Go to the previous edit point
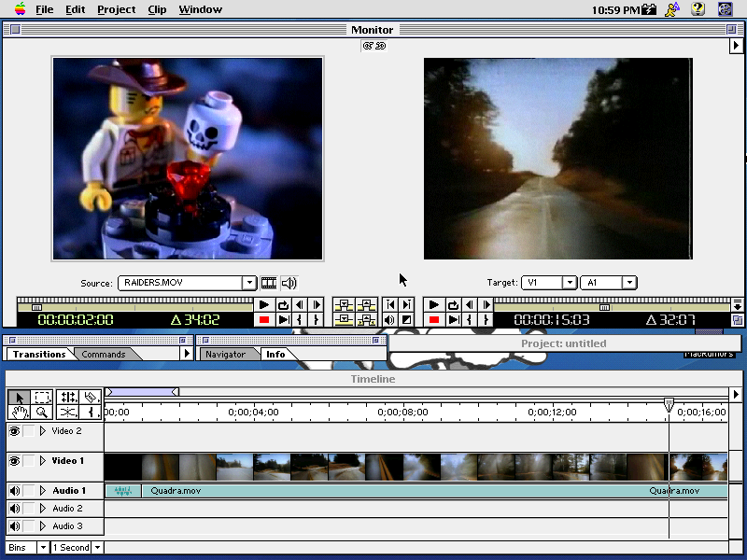 (390, 305)
